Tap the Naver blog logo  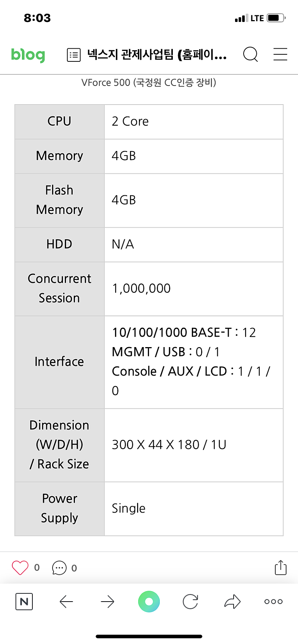coord(28,55)
